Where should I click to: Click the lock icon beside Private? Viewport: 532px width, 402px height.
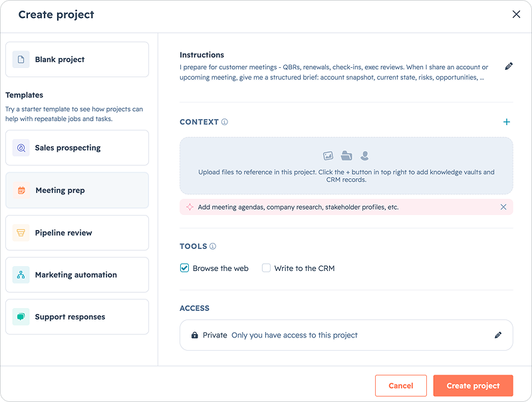point(195,335)
